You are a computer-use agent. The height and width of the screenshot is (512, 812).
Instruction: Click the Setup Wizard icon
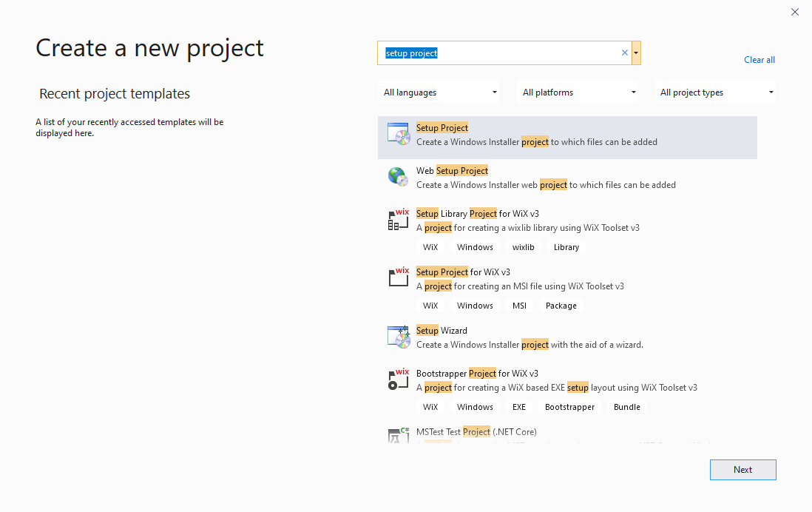click(x=398, y=337)
